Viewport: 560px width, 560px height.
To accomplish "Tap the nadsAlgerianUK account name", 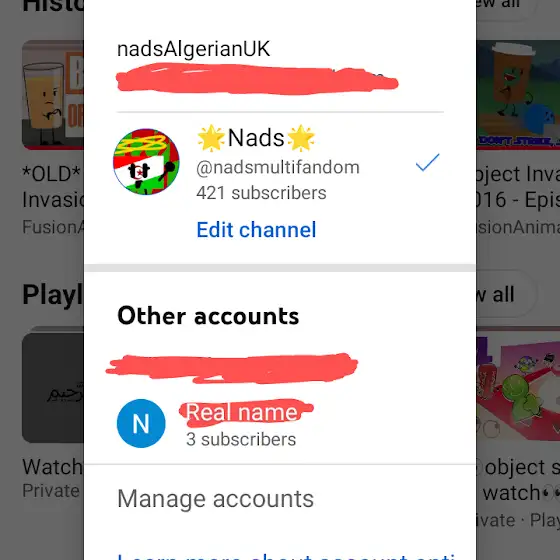I will pos(194,49).
